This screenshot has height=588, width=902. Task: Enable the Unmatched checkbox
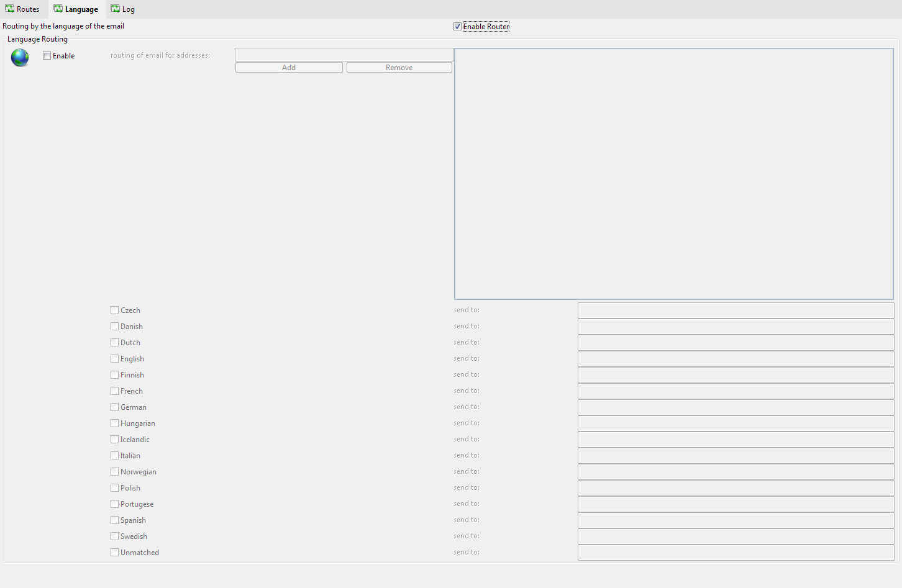[x=115, y=553]
